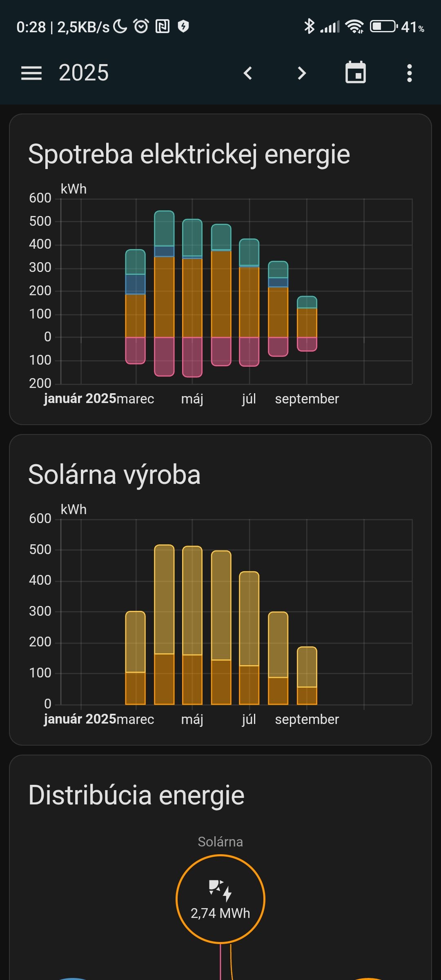Viewport: 441px width, 980px height.
Task: Tap the Wi-Fi status bar icon
Action: pos(354,27)
